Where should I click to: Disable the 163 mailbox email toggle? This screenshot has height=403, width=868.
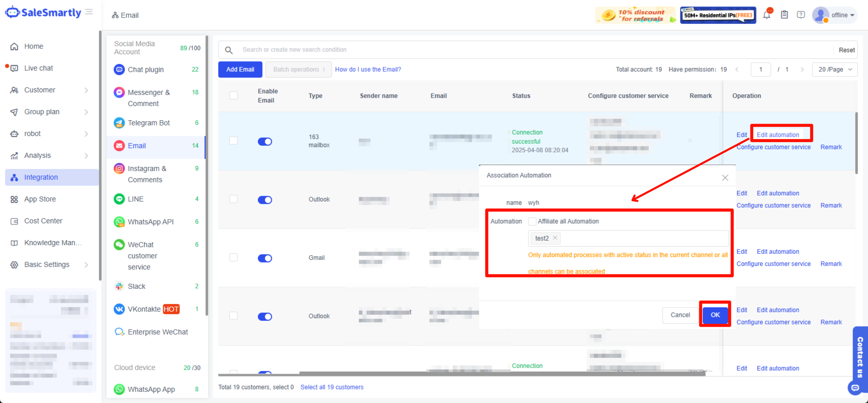(265, 141)
